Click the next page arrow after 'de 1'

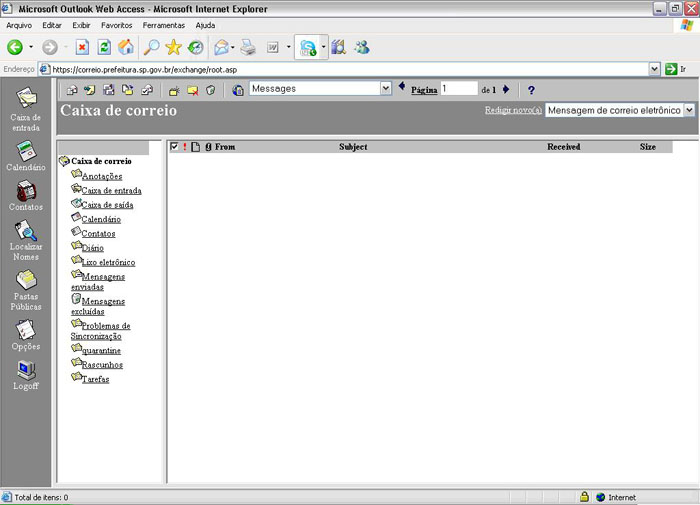506,89
